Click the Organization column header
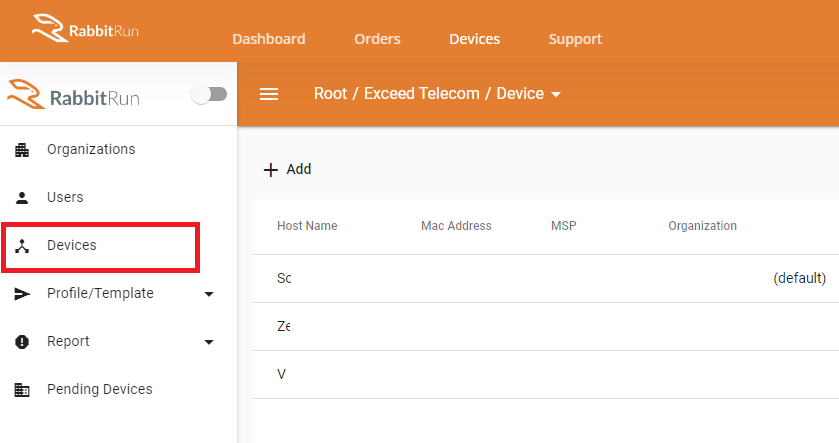This screenshot has width=839, height=443. [702, 226]
